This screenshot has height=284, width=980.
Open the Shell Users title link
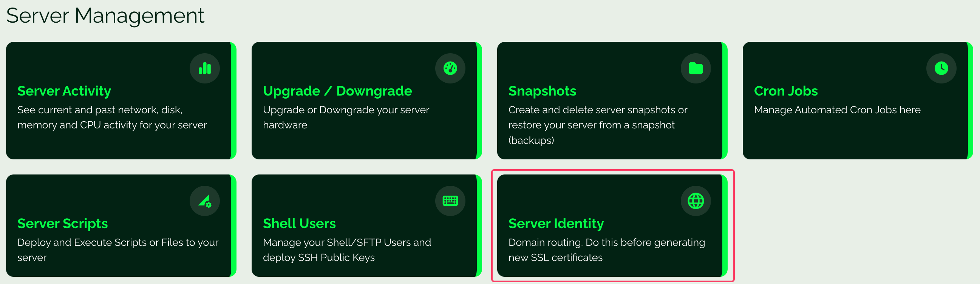299,224
